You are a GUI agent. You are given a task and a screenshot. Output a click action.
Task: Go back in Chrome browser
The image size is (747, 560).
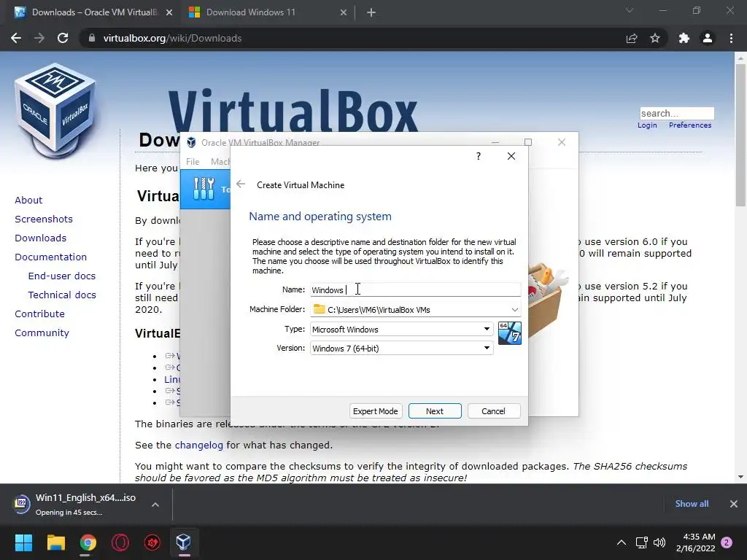point(16,38)
